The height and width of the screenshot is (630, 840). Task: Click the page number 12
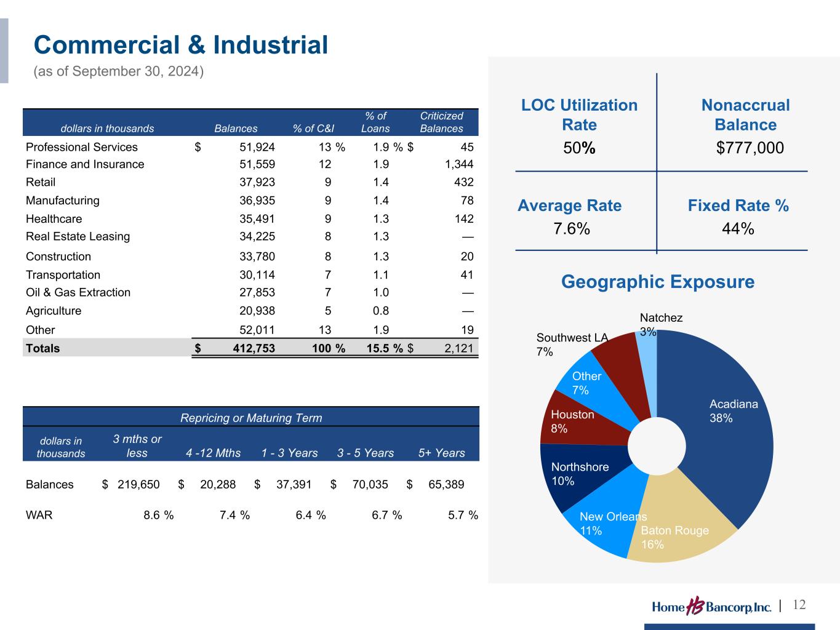(x=799, y=605)
